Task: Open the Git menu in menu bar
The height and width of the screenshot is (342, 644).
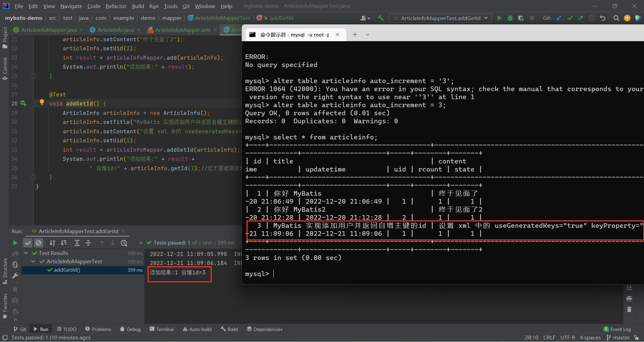Action: coord(186,6)
